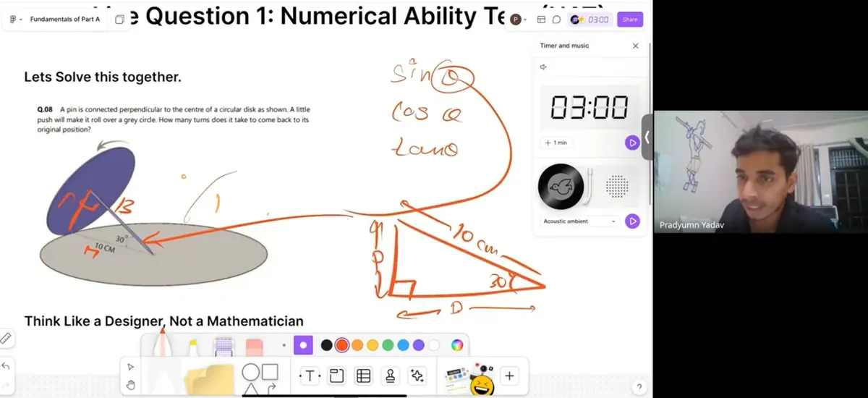Viewport: 868px width, 398px height.
Task: Close the Timer and music panel
Action: [x=636, y=46]
